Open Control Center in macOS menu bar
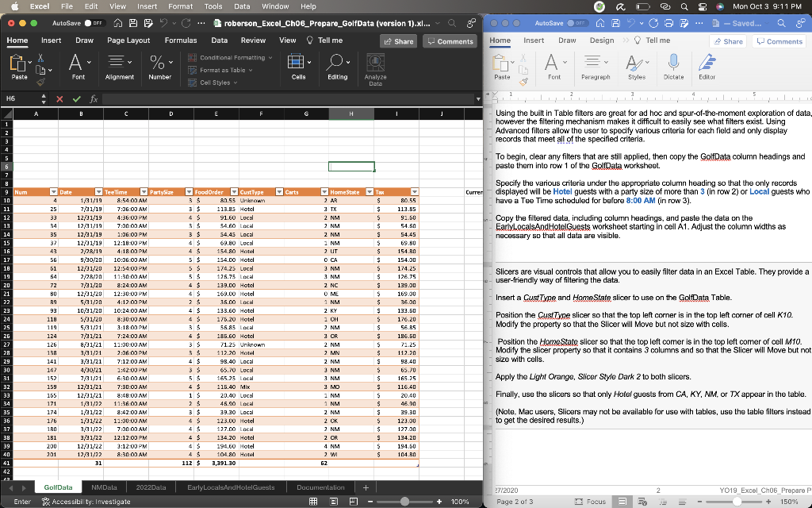This screenshot has height=508, width=812. coord(703,6)
